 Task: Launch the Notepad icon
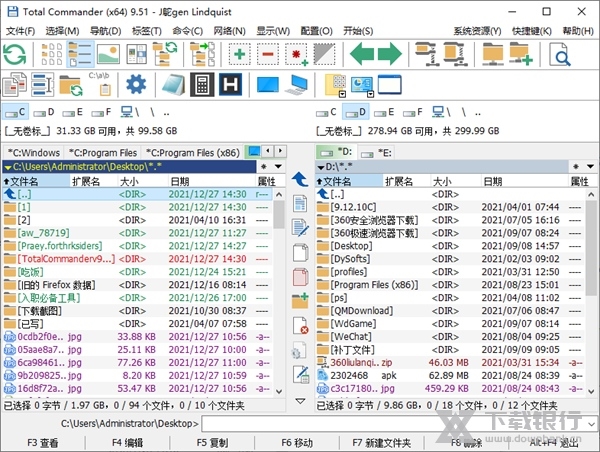[x=174, y=84]
